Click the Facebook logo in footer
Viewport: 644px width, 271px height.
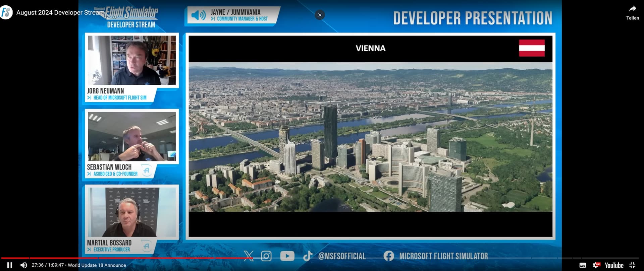point(389,256)
